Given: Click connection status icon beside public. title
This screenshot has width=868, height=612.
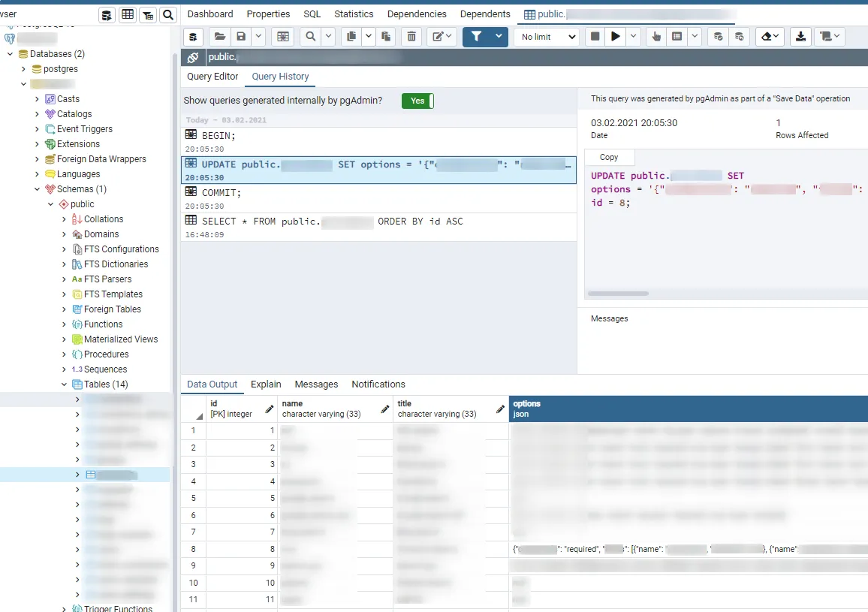Looking at the screenshot, I should click(193, 57).
